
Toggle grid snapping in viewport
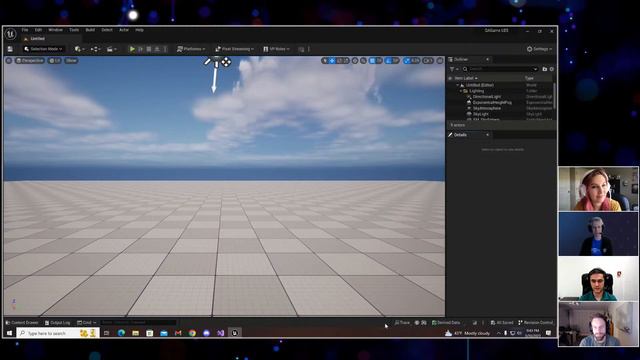(x=372, y=60)
